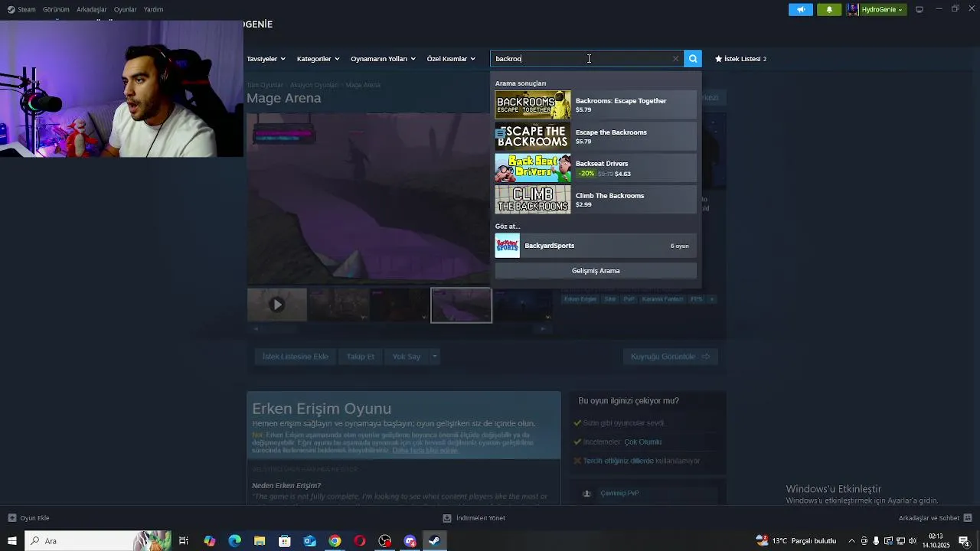980x551 pixels.
Task: Click the Yok Say button
Action: click(406, 357)
